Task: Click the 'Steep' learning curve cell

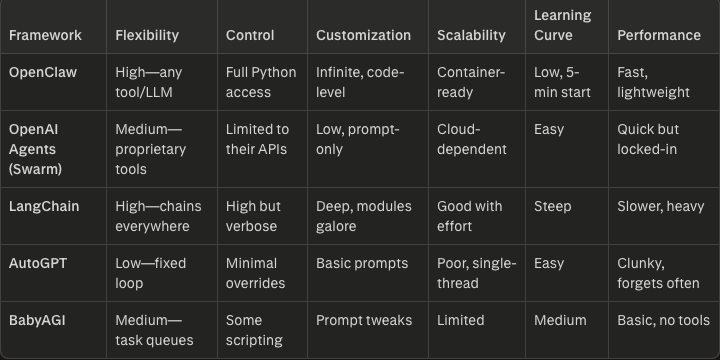Action: point(552,207)
